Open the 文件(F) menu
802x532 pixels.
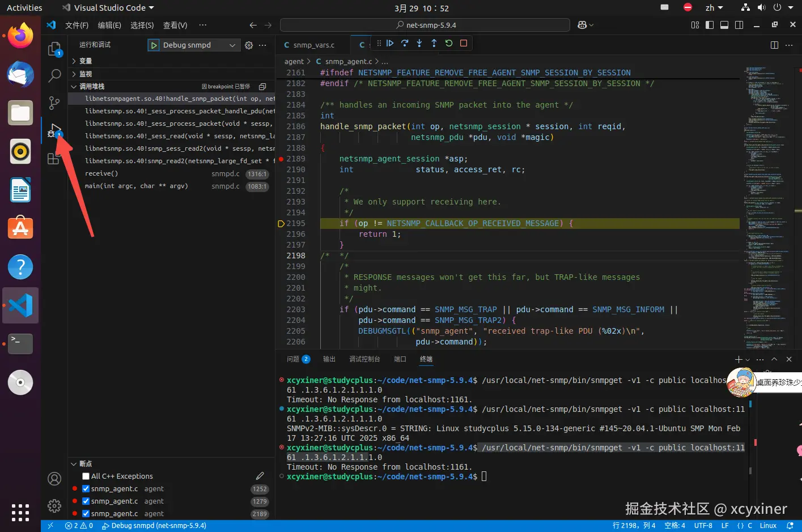[x=77, y=25]
